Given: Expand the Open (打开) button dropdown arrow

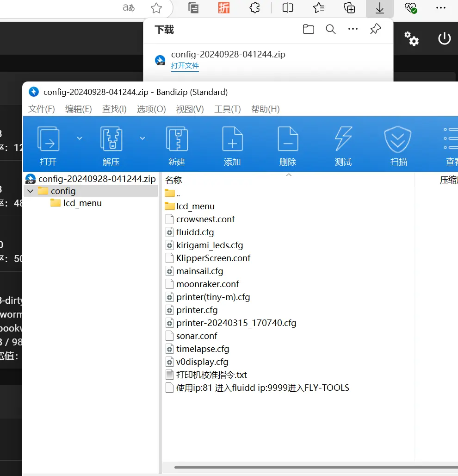Looking at the screenshot, I should 80,138.
